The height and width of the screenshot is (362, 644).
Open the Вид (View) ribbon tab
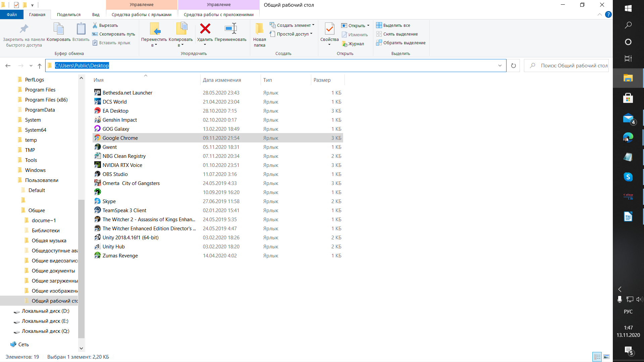tap(96, 15)
